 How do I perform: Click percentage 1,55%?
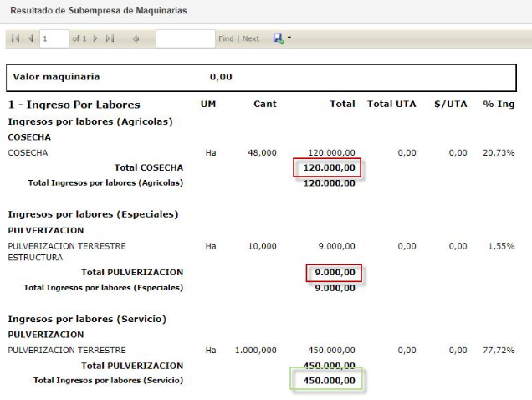tap(501, 246)
